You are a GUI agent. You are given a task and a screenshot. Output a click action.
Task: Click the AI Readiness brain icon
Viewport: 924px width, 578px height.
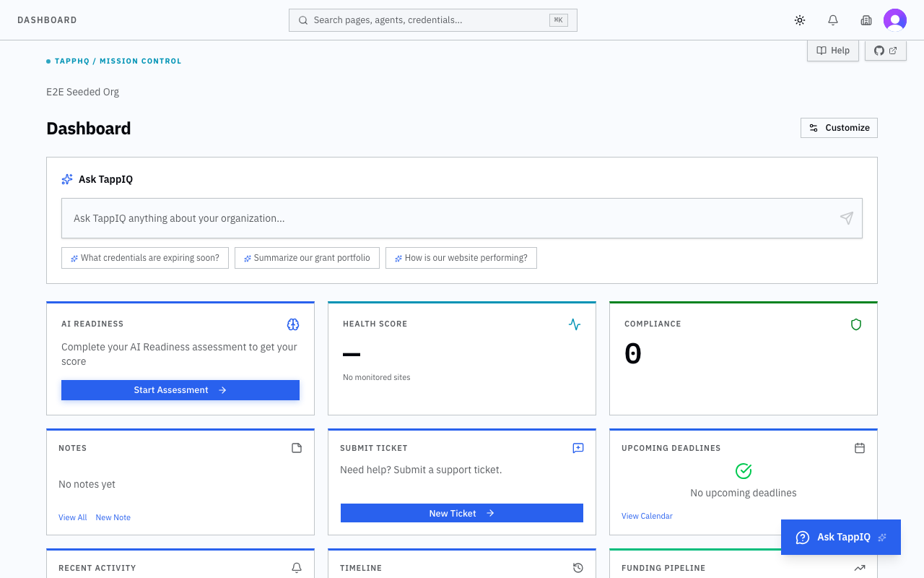click(x=293, y=324)
